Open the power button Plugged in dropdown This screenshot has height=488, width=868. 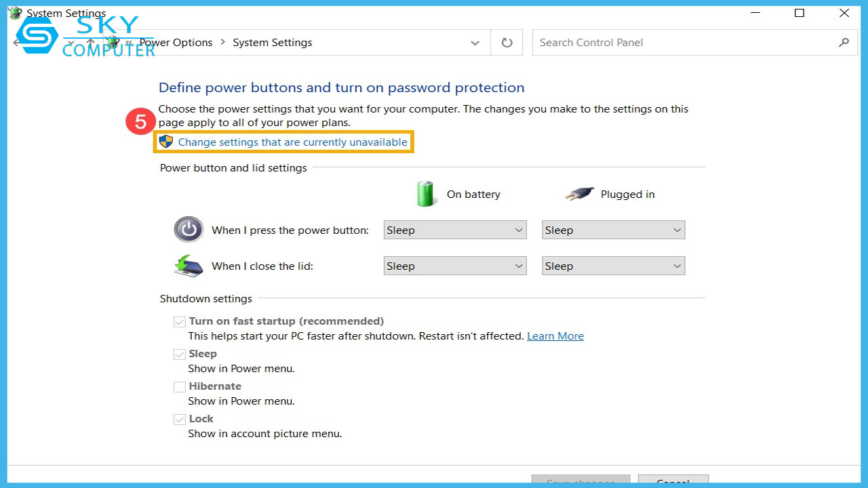pos(613,230)
